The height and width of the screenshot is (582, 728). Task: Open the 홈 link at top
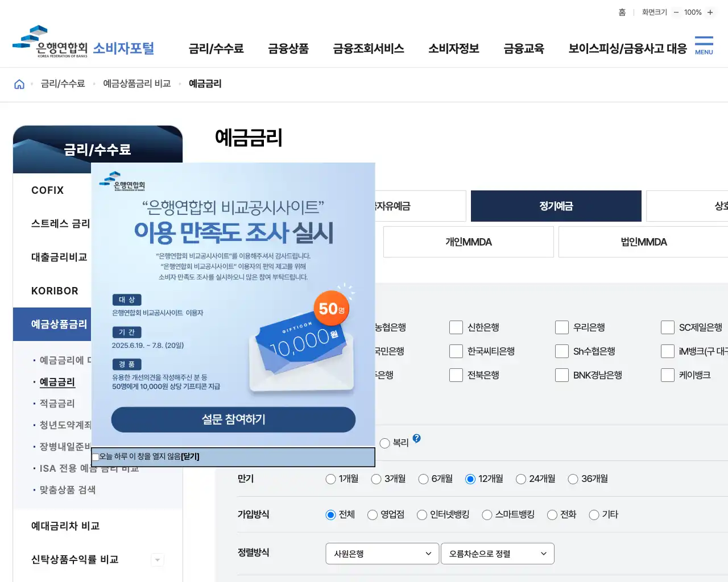[622, 12]
